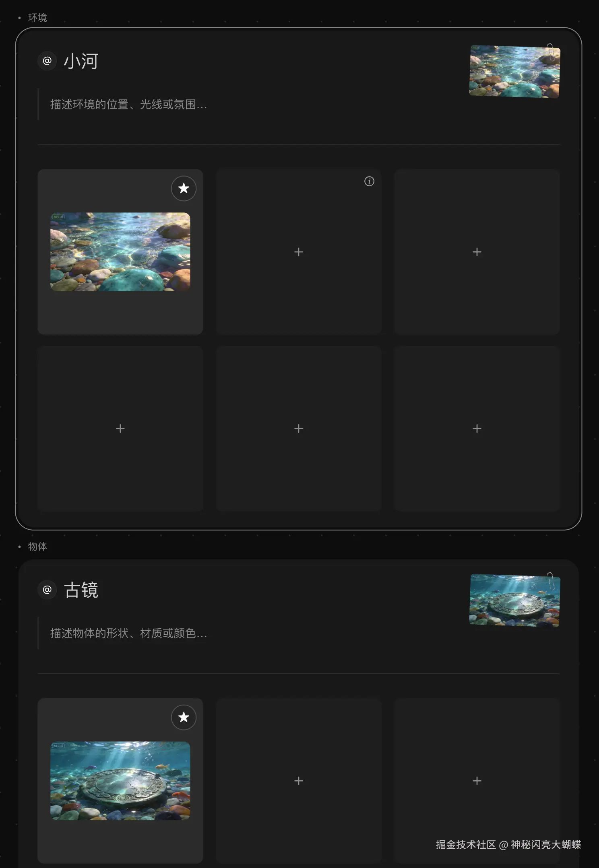Click the 小河 title text

[x=81, y=61]
